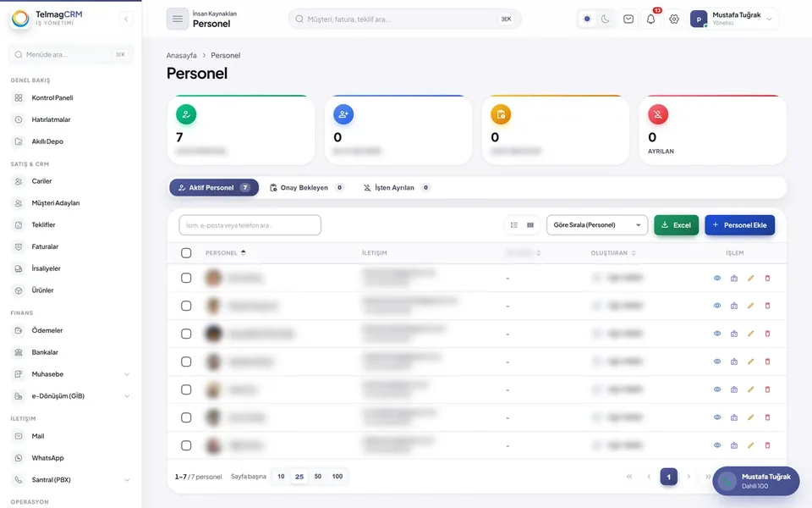This screenshot has width=812, height=508.
Task: Open the Mustafa Tuğrak Dahili 100 call widget
Action: tap(755, 481)
